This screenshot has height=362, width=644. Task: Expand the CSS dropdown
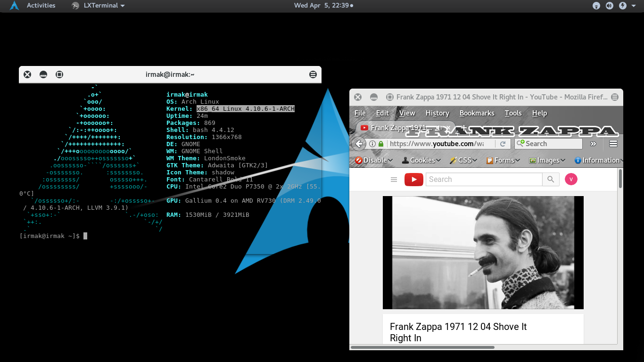463,160
